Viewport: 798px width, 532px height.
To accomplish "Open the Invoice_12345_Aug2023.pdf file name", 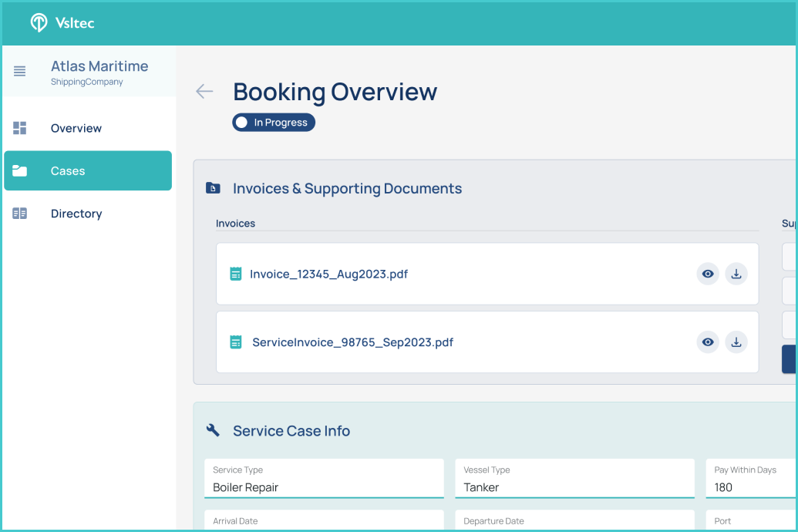I will click(328, 274).
